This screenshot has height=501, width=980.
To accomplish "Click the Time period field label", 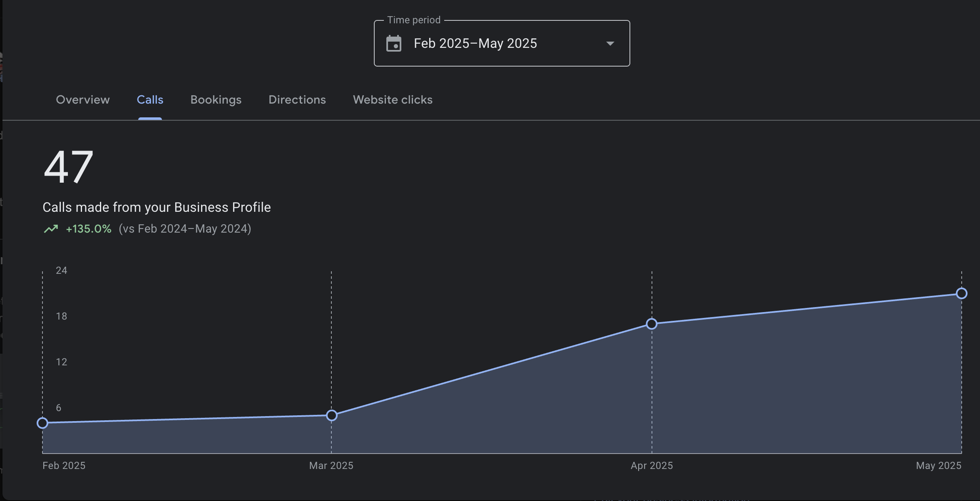I will click(x=413, y=20).
